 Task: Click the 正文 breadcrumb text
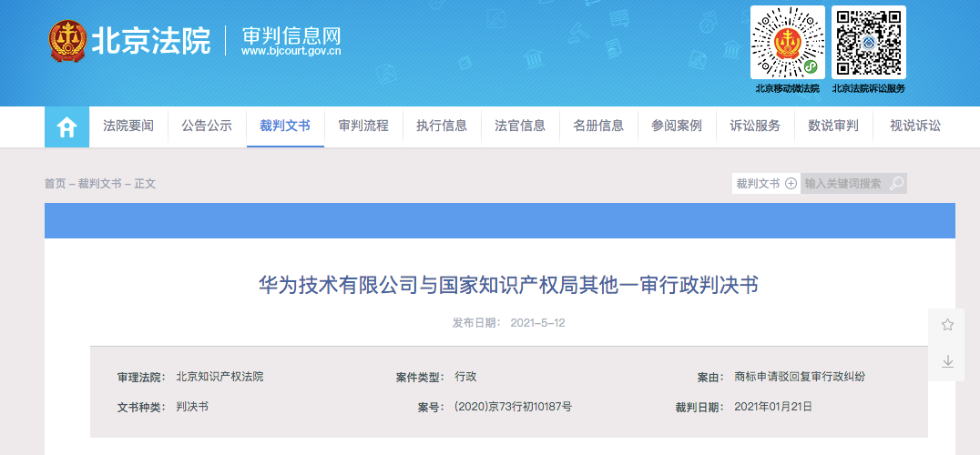click(145, 184)
